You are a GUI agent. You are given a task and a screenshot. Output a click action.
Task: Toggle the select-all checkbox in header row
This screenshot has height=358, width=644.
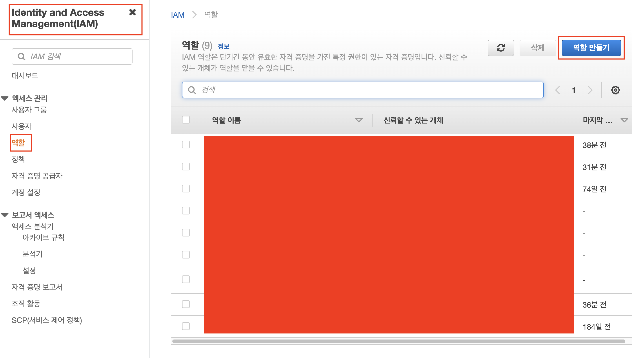click(x=186, y=120)
